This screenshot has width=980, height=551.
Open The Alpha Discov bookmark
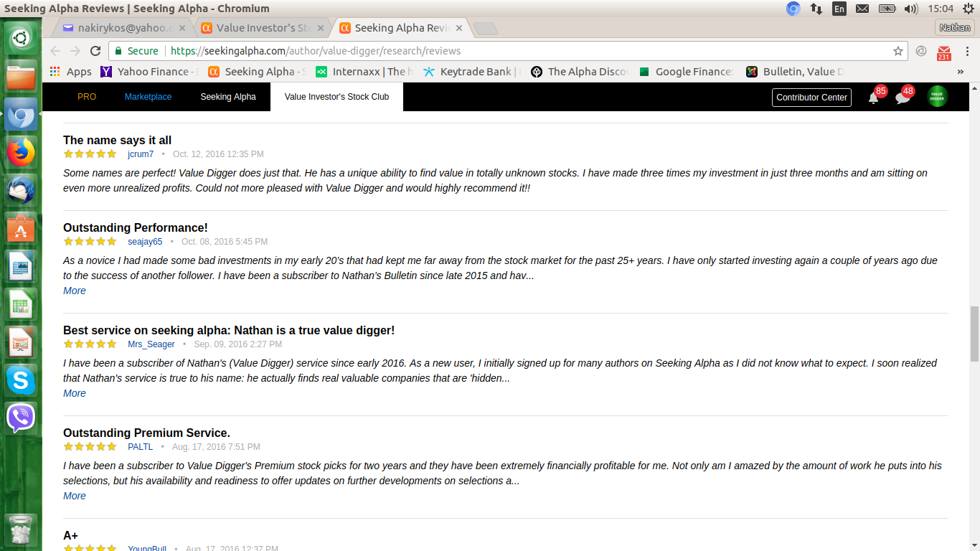pos(580,72)
